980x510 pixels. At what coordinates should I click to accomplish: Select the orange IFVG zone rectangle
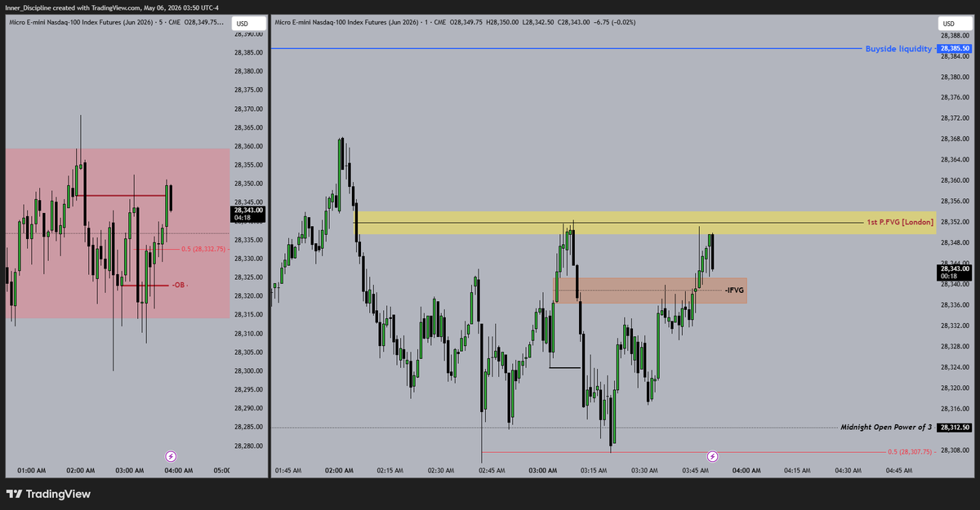click(652, 290)
